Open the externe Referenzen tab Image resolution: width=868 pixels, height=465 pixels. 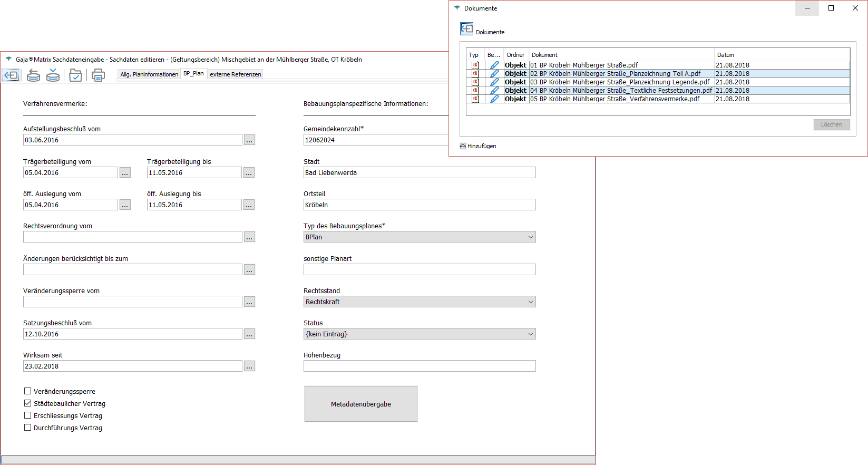coord(235,74)
